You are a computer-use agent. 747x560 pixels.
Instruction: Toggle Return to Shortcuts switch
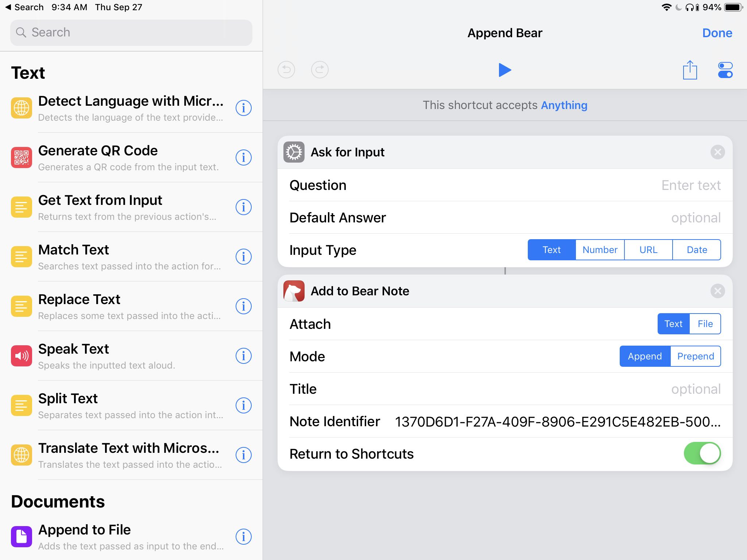click(x=702, y=454)
